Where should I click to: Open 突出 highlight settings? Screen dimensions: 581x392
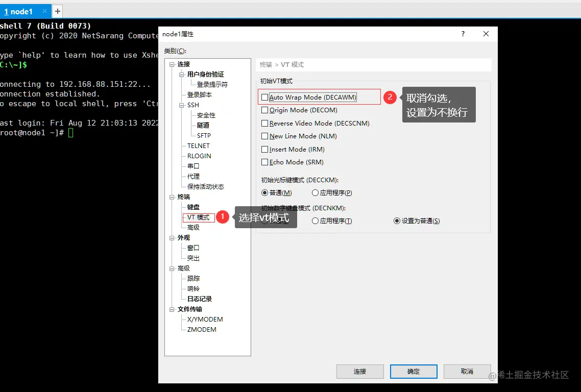coord(193,258)
